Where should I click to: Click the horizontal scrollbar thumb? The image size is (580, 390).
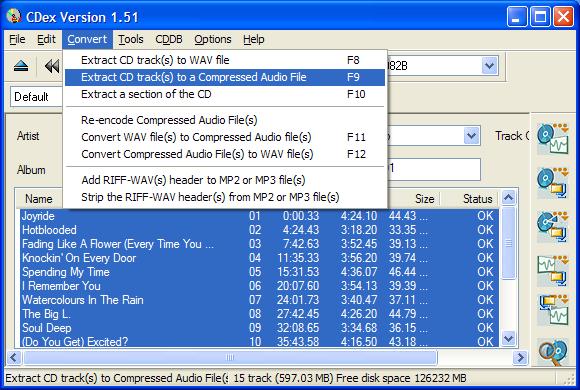point(230,357)
